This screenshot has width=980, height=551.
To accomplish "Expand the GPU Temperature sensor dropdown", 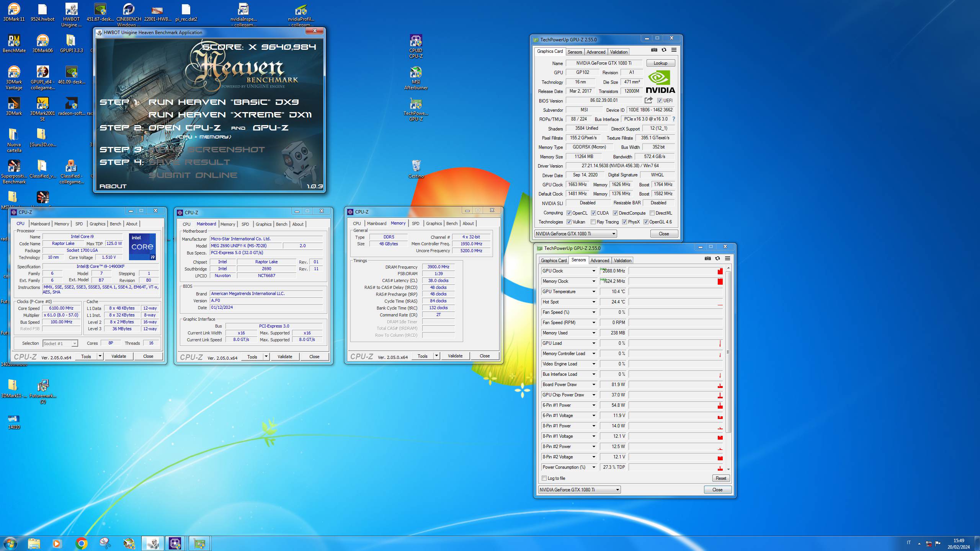I will tap(594, 292).
